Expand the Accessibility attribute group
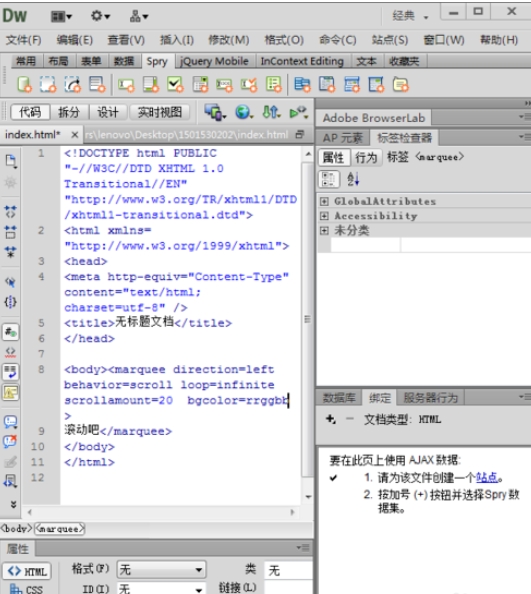Viewport: 531px width, 594px height. pyautogui.click(x=324, y=216)
